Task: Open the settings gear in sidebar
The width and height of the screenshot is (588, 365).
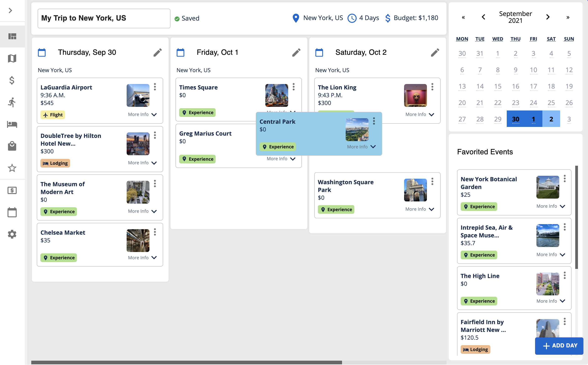Action: coord(12,234)
